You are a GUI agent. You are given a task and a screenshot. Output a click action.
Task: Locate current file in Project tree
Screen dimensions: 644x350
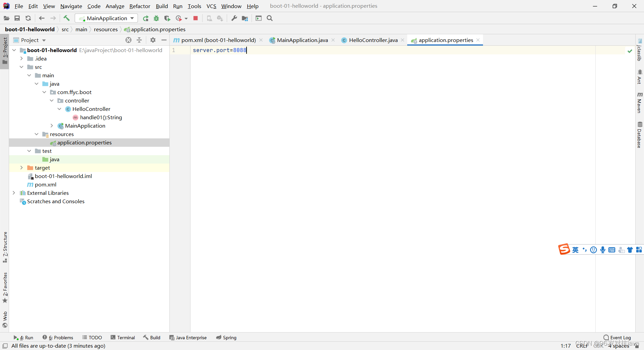pos(128,40)
